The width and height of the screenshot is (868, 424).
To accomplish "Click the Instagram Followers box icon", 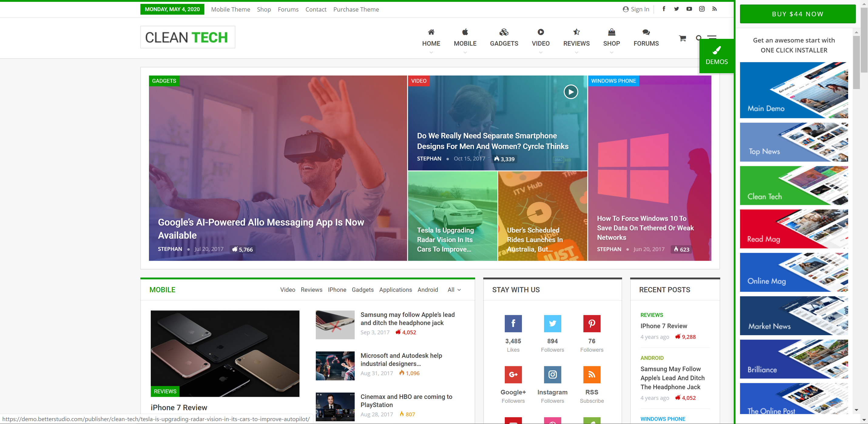I will point(552,375).
